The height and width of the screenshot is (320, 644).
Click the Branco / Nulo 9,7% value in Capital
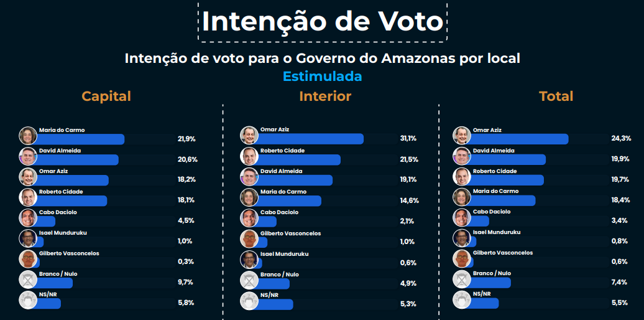[185, 282]
